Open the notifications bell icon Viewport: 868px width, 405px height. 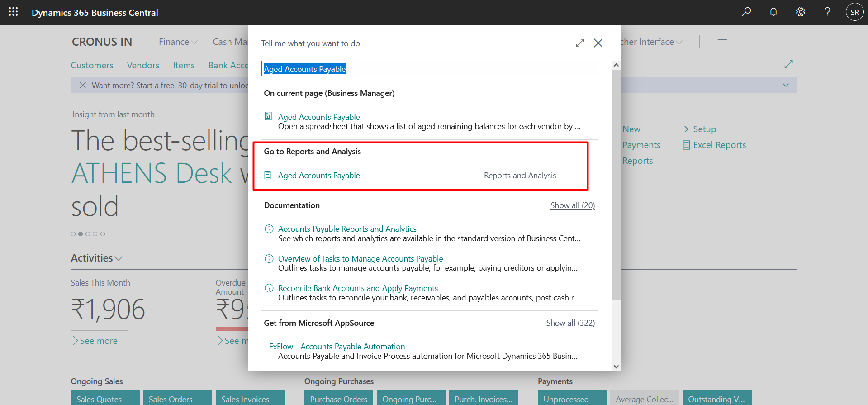pyautogui.click(x=773, y=12)
